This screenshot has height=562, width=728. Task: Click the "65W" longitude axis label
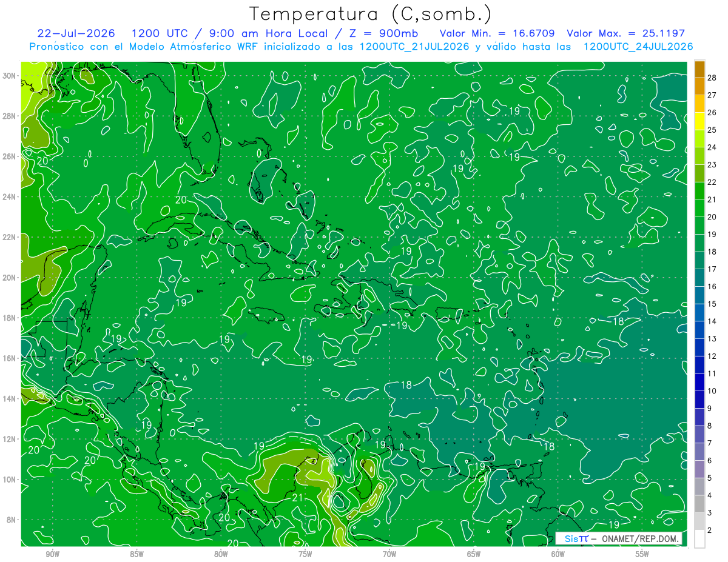[x=474, y=554]
